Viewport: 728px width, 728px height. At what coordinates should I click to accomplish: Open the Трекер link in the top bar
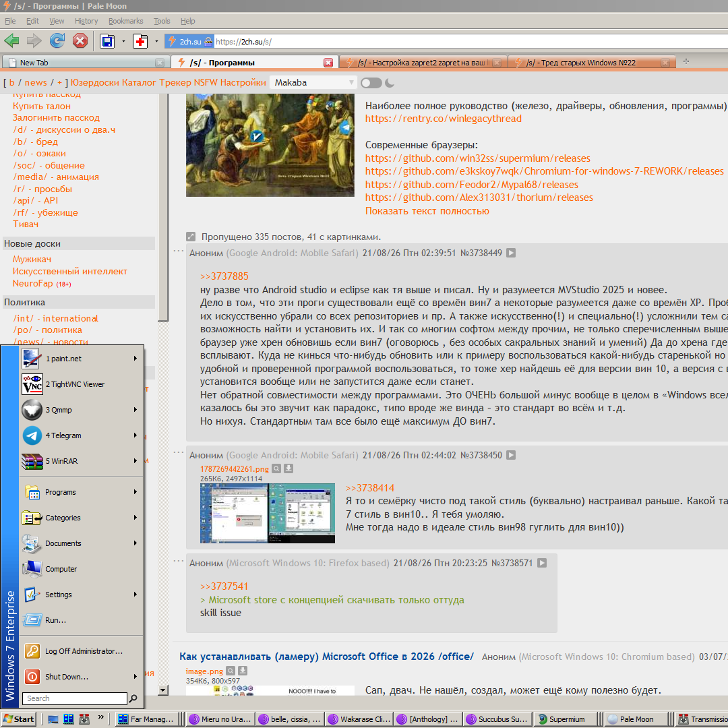pos(175,83)
